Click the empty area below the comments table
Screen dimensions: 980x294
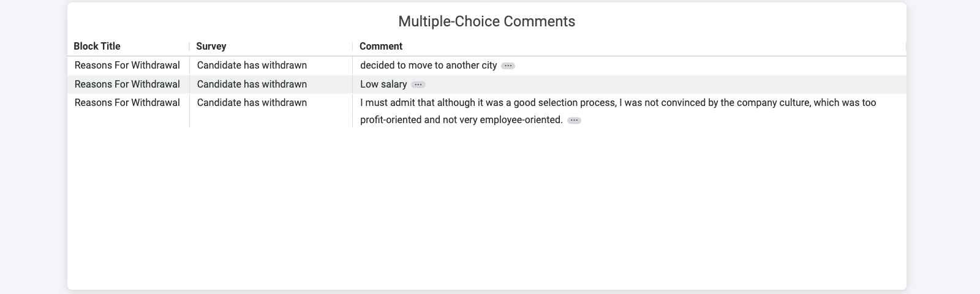(486, 208)
